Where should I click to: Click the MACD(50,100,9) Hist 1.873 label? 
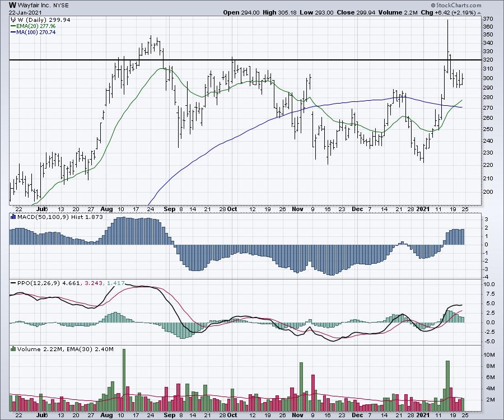click(x=60, y=217)
